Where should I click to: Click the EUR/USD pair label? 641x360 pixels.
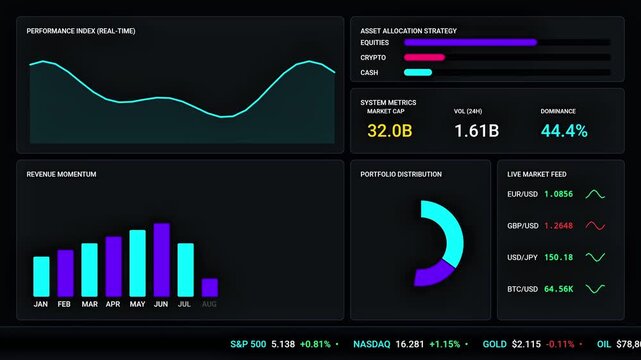coord(522,194)
